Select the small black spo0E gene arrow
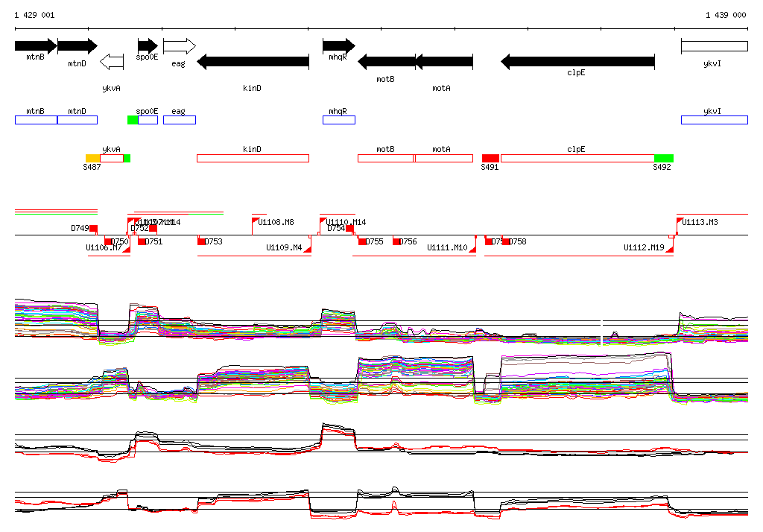This screenshot has height=532, width=763. pyautogui.click(x=148, y=45)
